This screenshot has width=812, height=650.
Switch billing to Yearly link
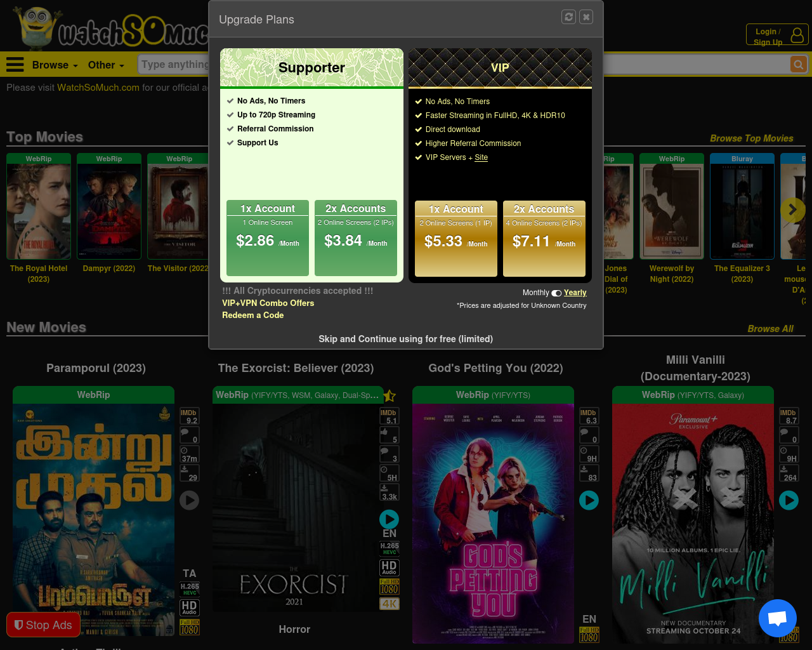coord(575,293)
